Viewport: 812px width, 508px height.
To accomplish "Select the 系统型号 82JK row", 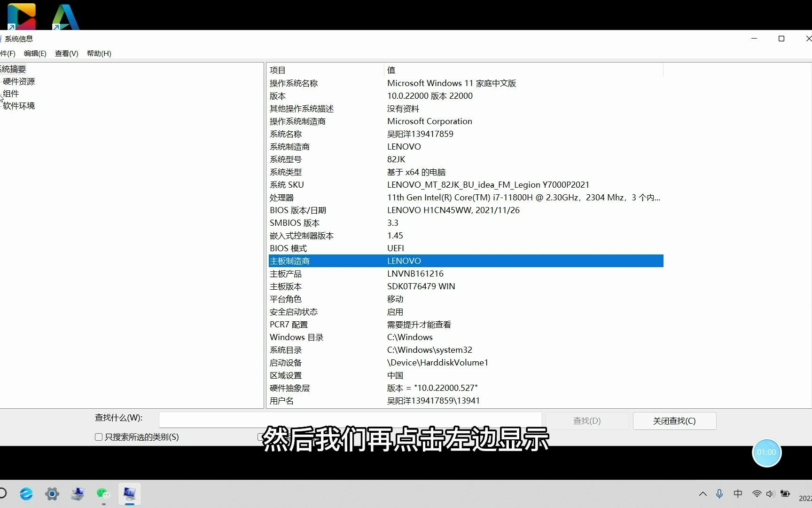I will point(466,159).
